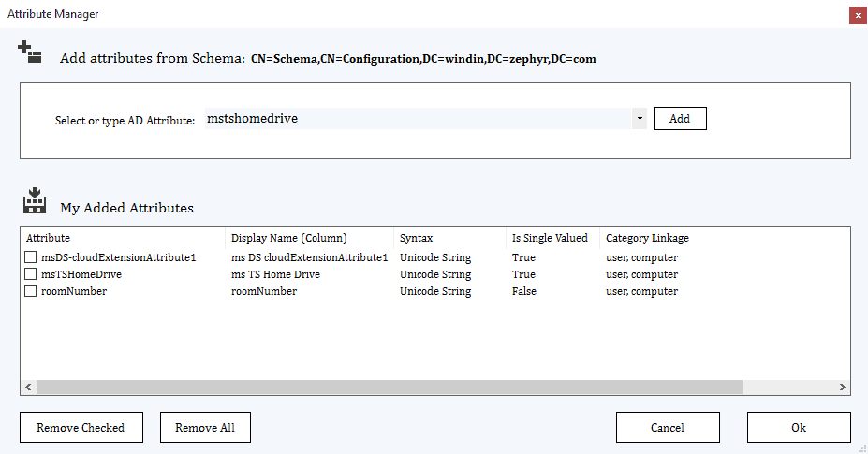This screenshot has height=454, width=868.
Task: Click the Remove All button
Action: pos(205,428)
